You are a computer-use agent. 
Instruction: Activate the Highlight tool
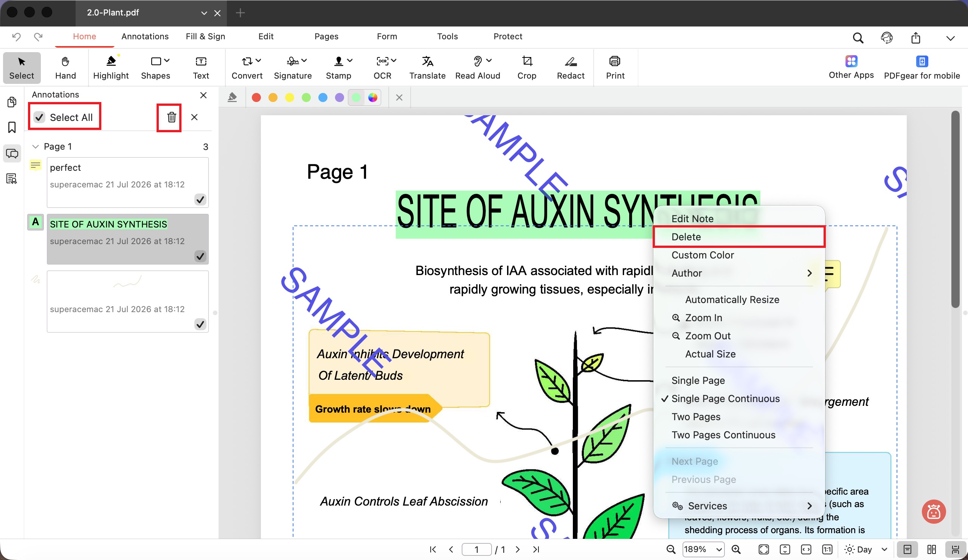[x=111, y=68]
